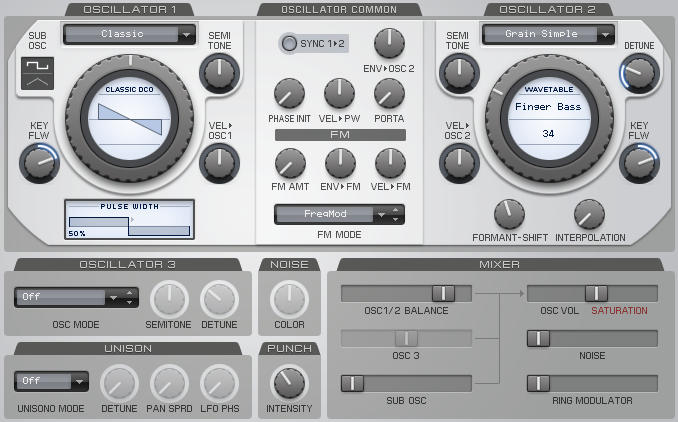
Task: Click the Ring Modulator slider handle
Action: [539, 384]
